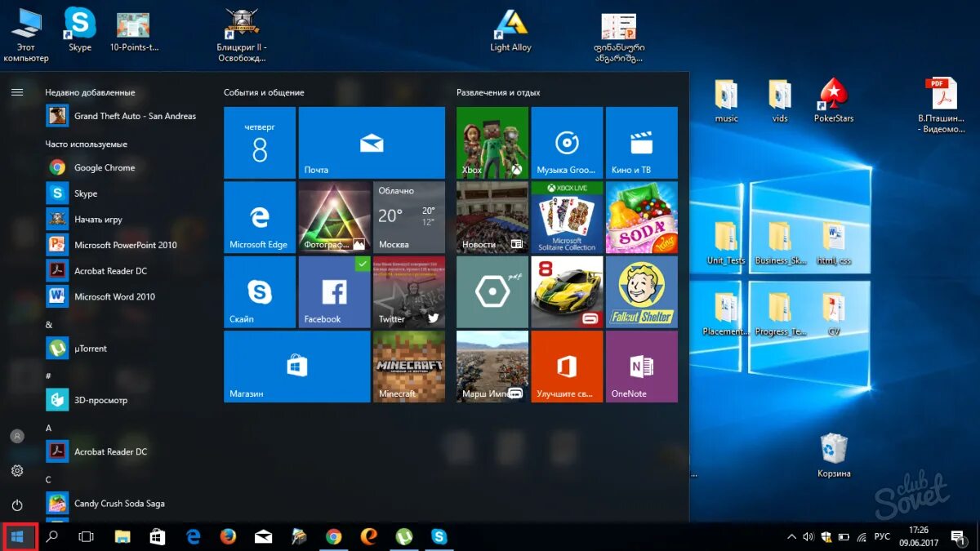Select the music folder on desktop
The image size is (980, 551).
(726, 100)
